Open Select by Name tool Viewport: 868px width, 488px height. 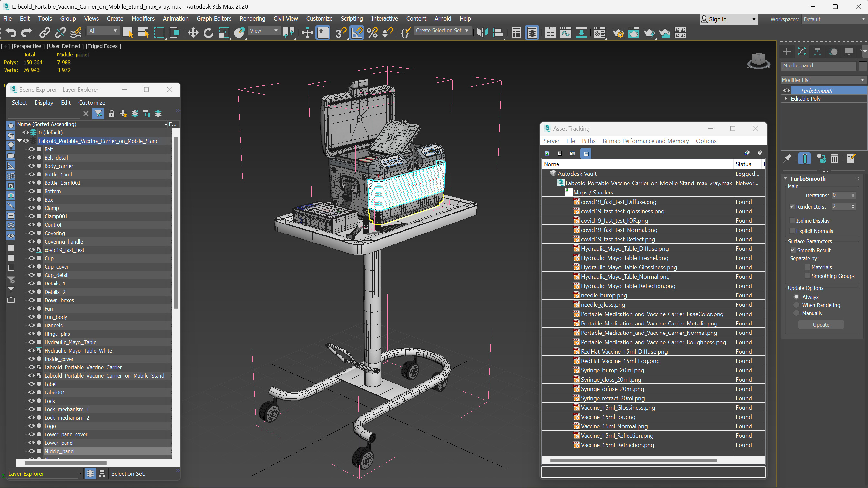click(x=143, y=33)
